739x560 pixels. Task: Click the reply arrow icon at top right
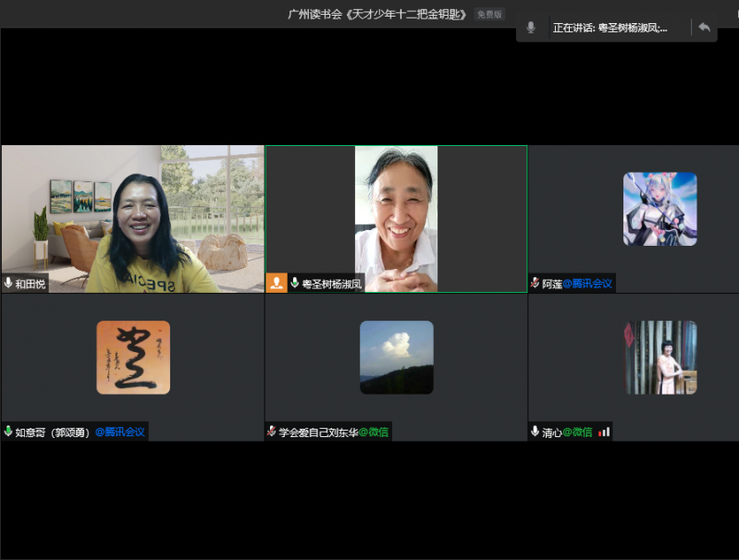coord(704,28)
